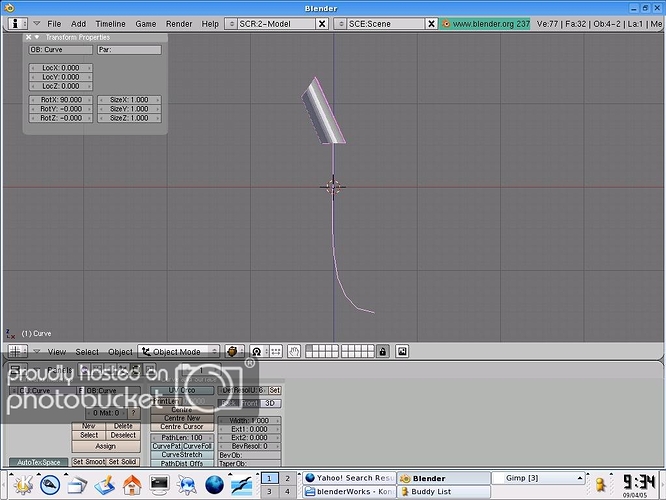The height and width of the screenshot is (500, 666).
Task: Open the Render menu
Action: [179, 24]
